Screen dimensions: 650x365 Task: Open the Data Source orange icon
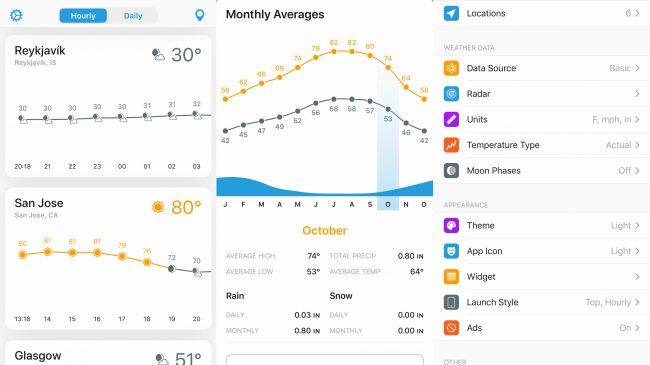click(451, 68)
